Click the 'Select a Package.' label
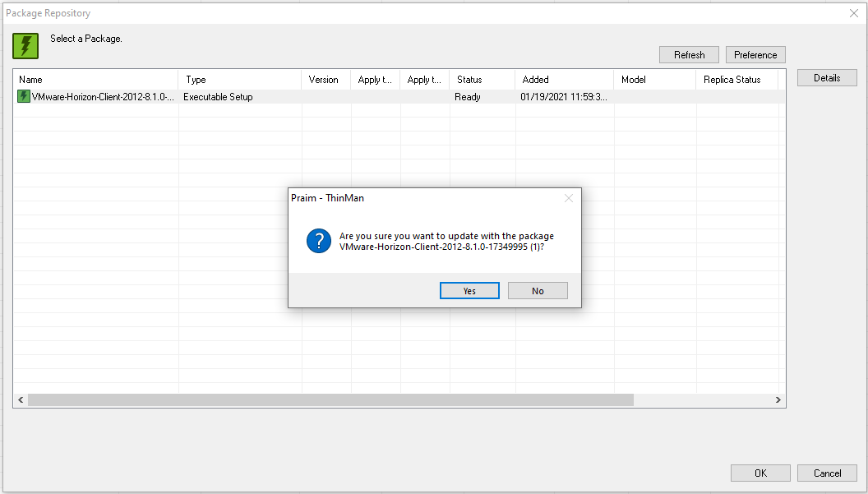 tap(86, 39)
